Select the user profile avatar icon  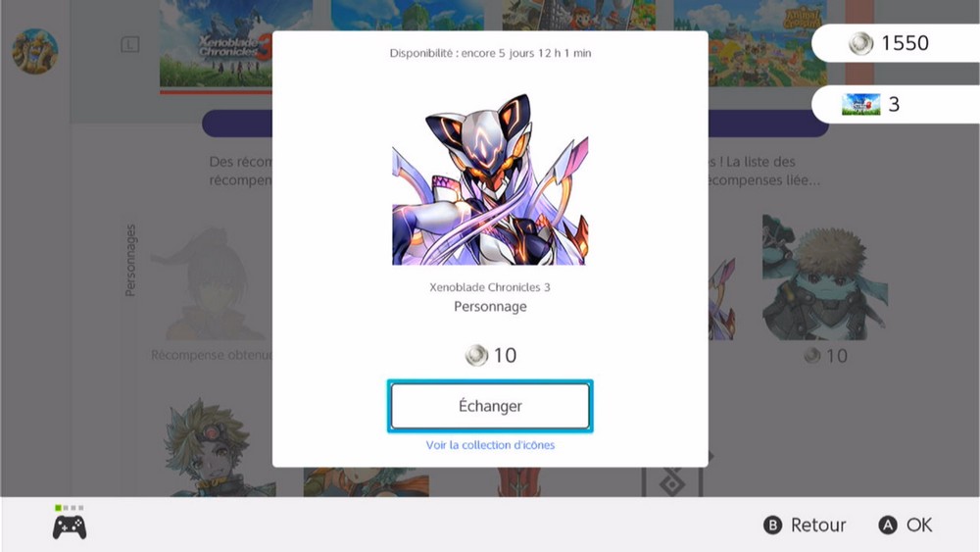point(35,51)
